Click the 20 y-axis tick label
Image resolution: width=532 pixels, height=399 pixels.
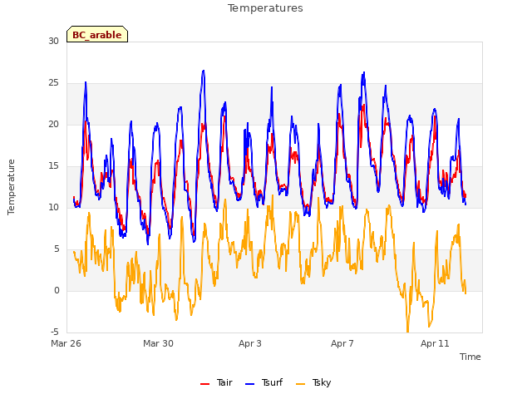pos(53,124)
